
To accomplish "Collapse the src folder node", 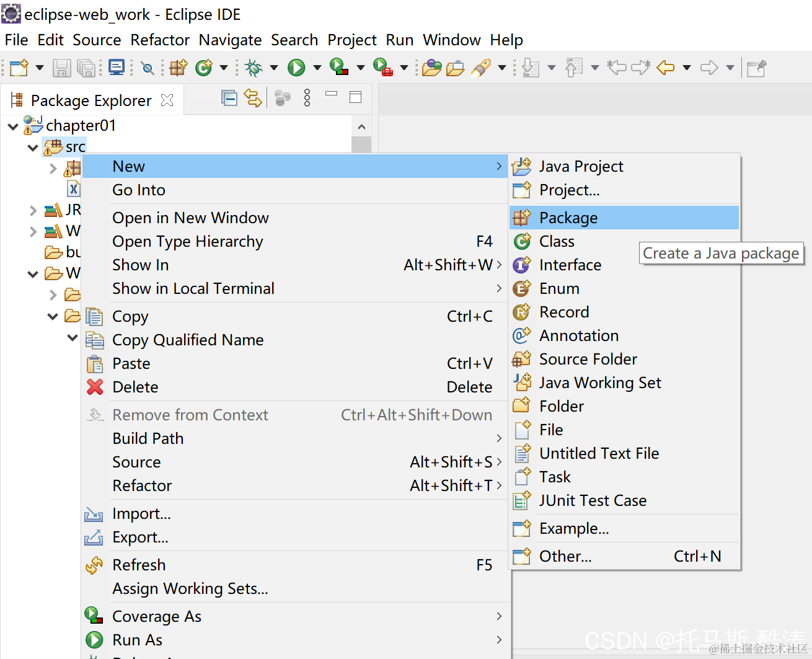I will click(x=33, y=148).
